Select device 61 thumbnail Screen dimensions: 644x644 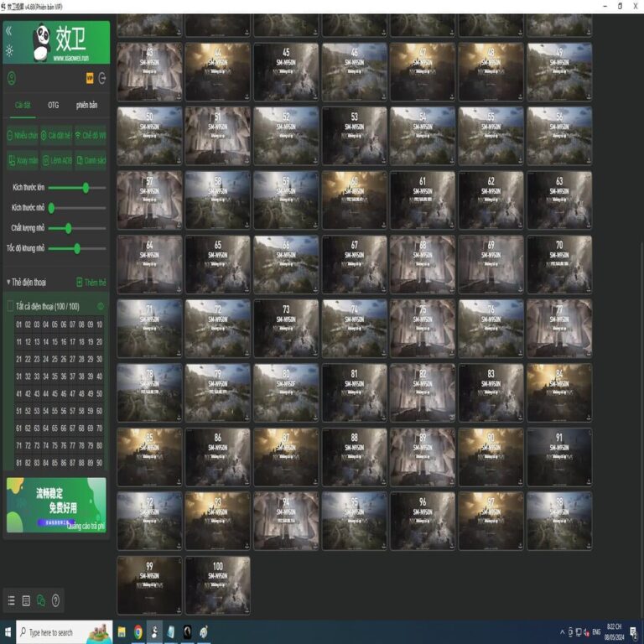(423, 200)
